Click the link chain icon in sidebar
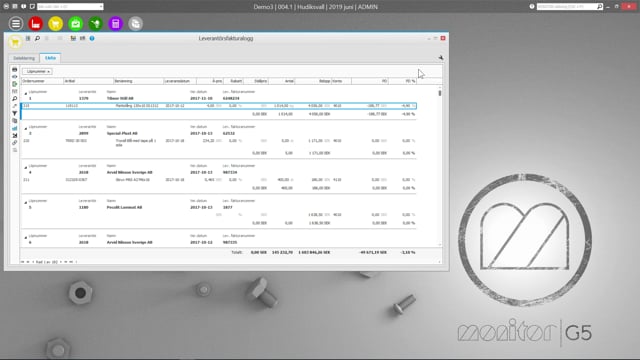Viewport: 640px width, 360px height. 15,143
